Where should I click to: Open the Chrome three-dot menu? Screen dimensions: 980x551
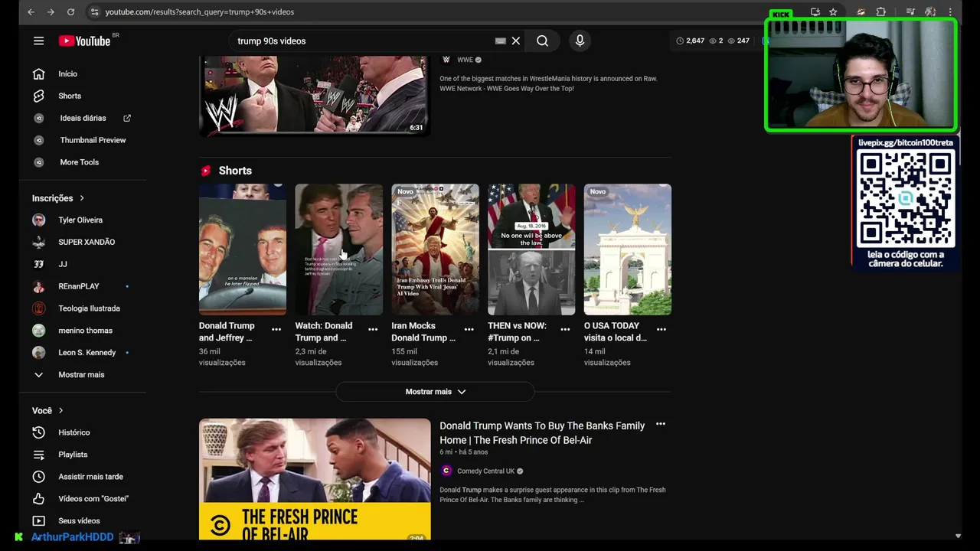[x=950, y=11]
